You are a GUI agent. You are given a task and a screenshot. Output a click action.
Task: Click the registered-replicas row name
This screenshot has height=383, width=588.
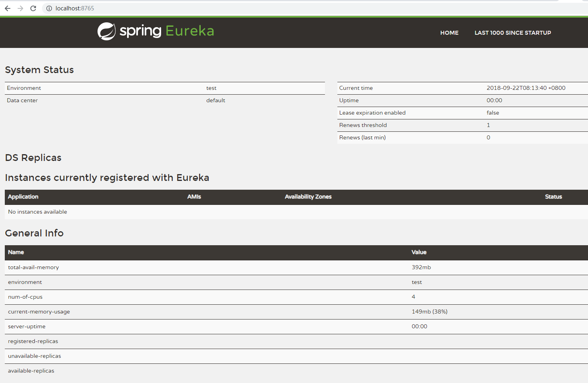tap(33, 341)
